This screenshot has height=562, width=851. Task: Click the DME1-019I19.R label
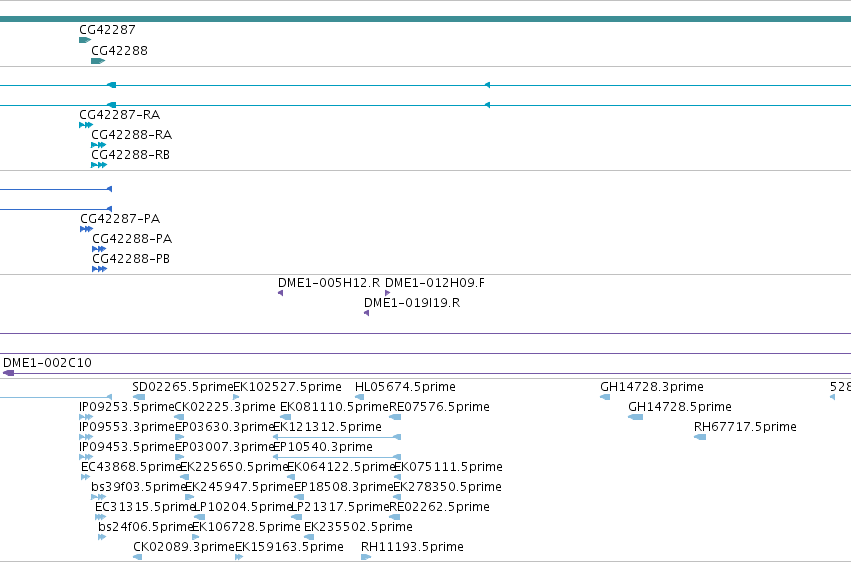click(x=412, y=303)
